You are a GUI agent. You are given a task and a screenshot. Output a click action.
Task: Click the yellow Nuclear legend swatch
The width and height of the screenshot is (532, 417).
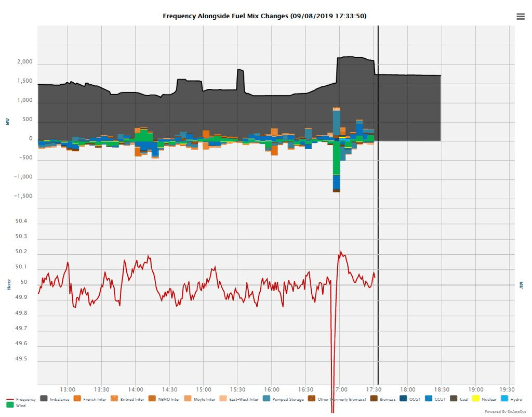(478, 399)
